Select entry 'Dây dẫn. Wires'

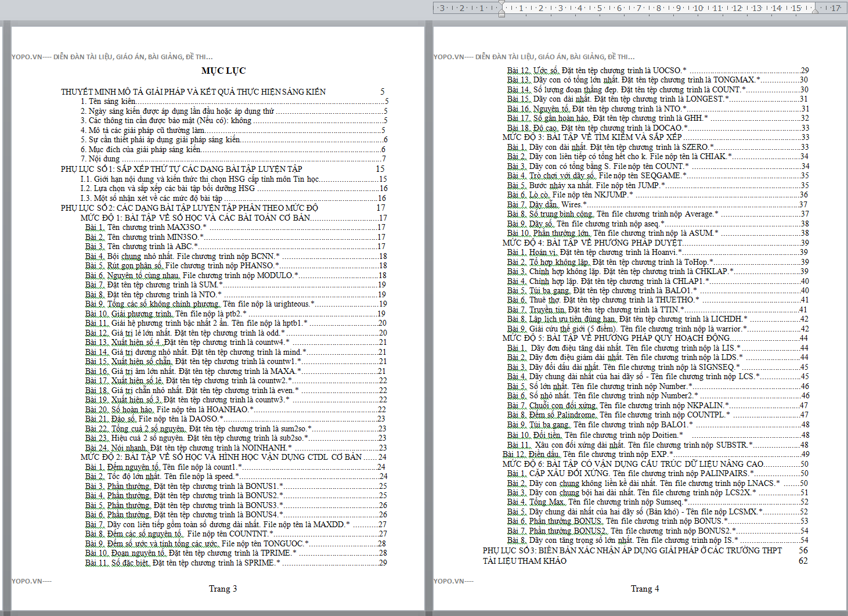[657, 204]
